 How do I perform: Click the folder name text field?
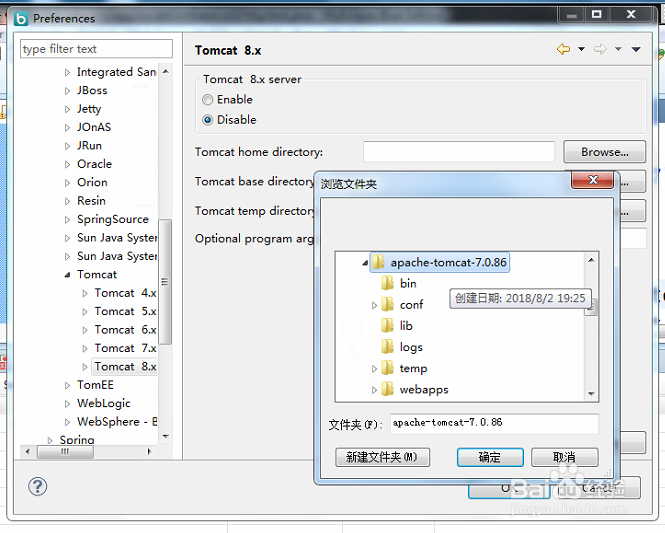point(494,424)
